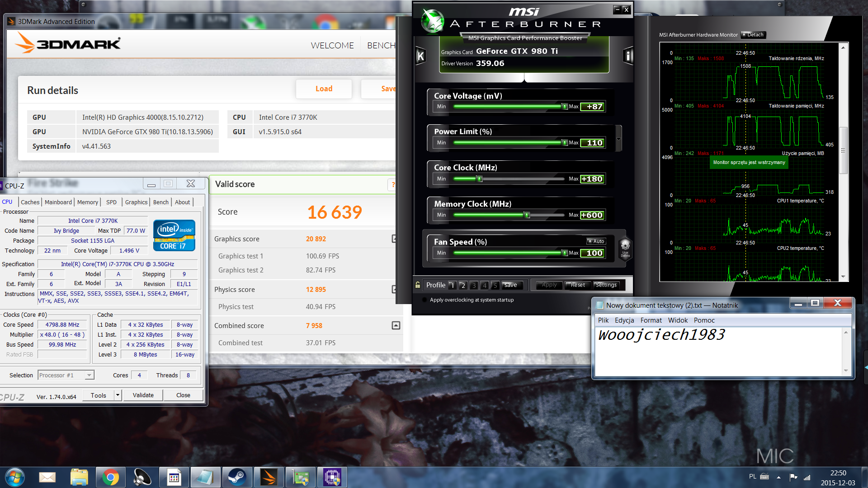Open Afterburner's Settings
Image resolution: width=868 pixels, height=488 pixels.
tap(606, 285)
